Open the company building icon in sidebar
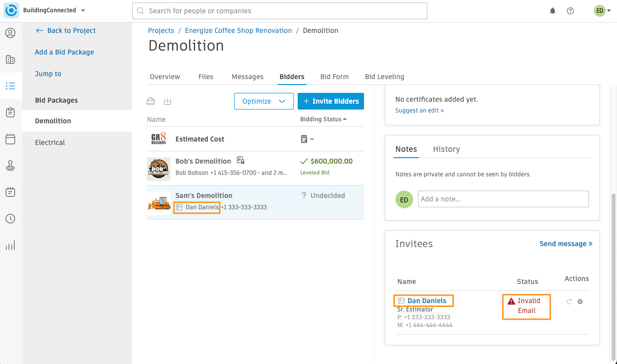Screen dimensions: 617x364 point(10,59)
